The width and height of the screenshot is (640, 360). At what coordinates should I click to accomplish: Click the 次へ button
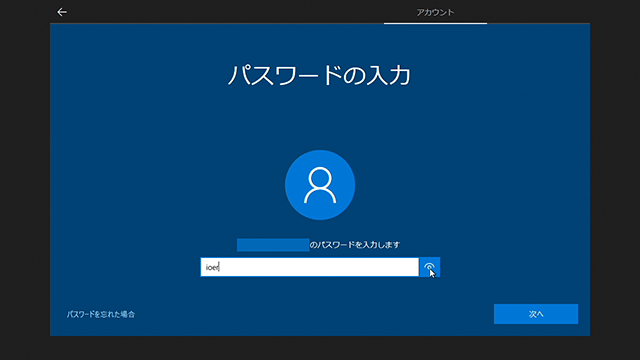click(x=536, y=314)
